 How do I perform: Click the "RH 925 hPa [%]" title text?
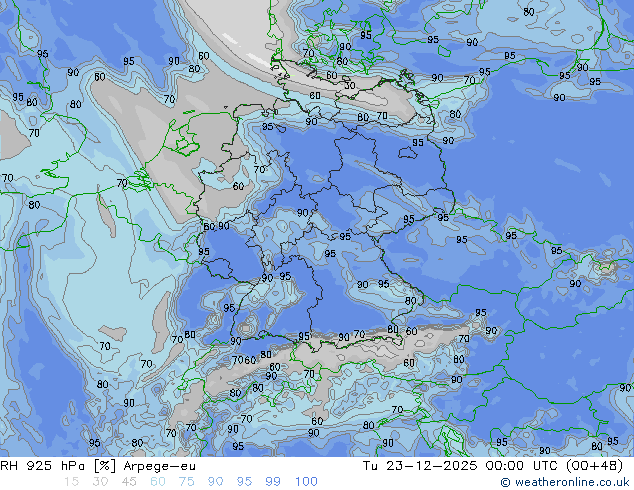tap(58, 466)
